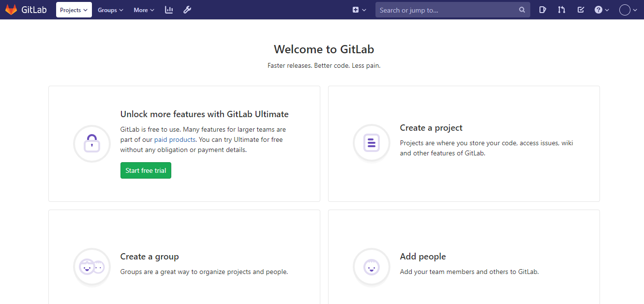The height and width of the screenshot is (304, 644).
Task: Click 'Faster releases. Better code. Less pain.' text
Action: click(324, 65)
